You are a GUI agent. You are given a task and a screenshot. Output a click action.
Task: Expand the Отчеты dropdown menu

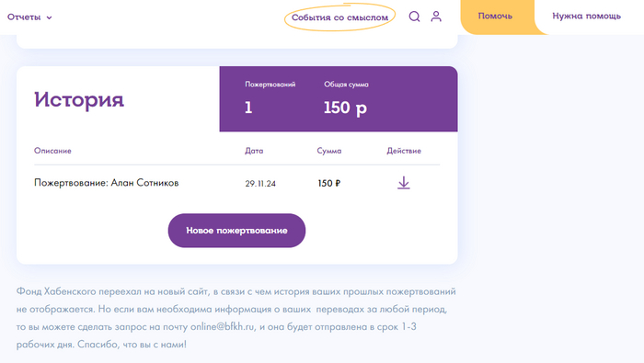coord(29,17)
